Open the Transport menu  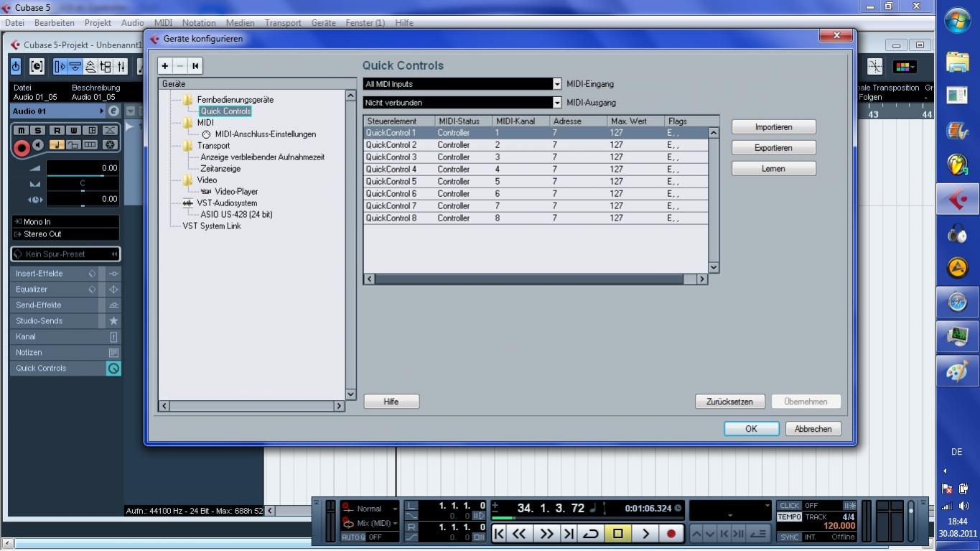click(283, 23)
